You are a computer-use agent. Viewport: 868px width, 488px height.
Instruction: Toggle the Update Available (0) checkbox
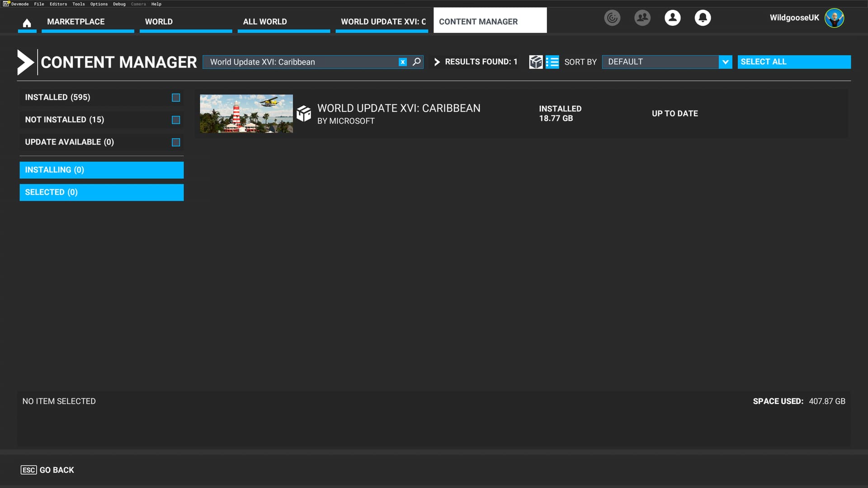pyautogui.click(x=176, y=142)
